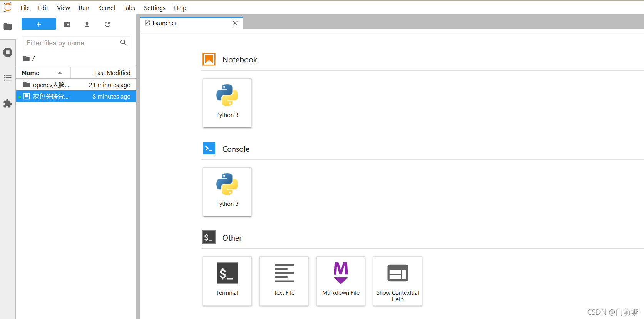Open the Edit menu

point(43,8)
